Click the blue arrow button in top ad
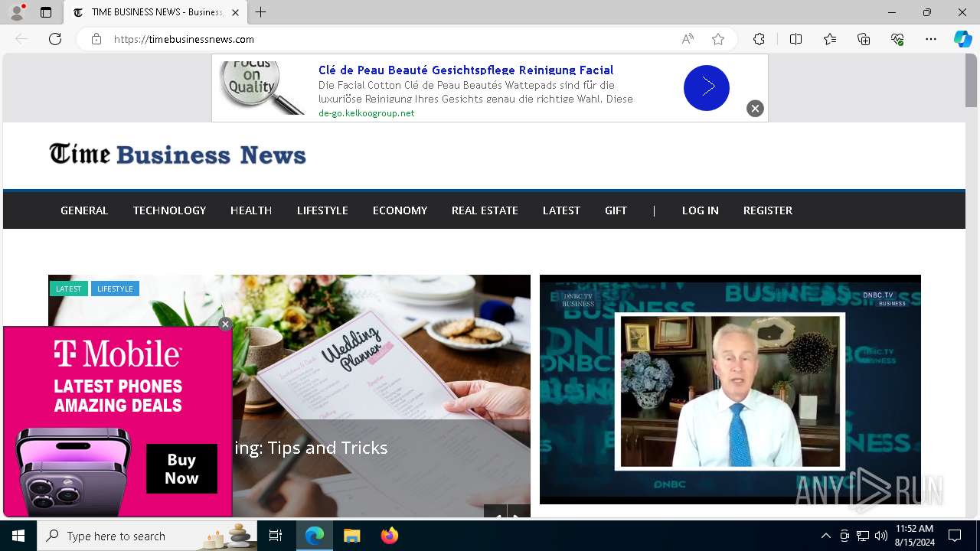980x551 pixels. click(707, 87)
